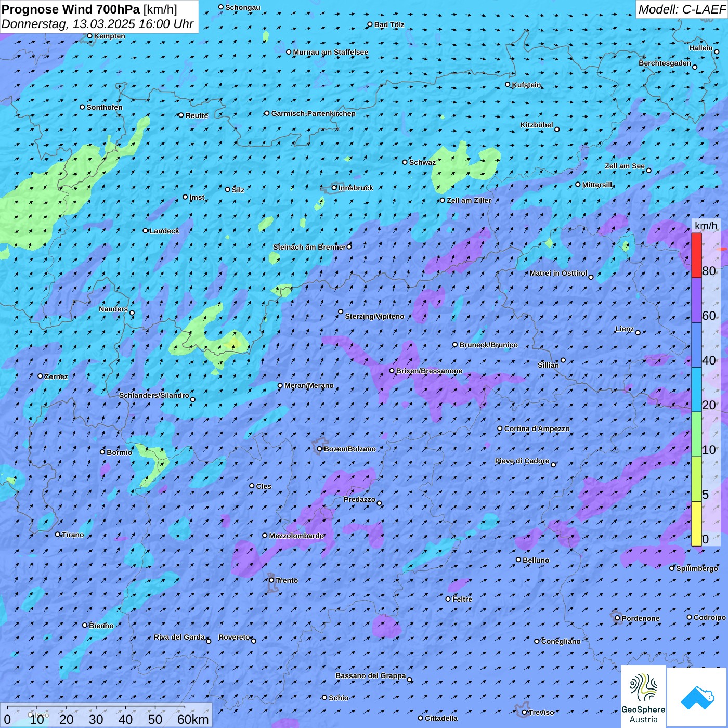Viewport: 728px width, 728px height.
Task: Click the Landeck city label
Action: [164, 231]
